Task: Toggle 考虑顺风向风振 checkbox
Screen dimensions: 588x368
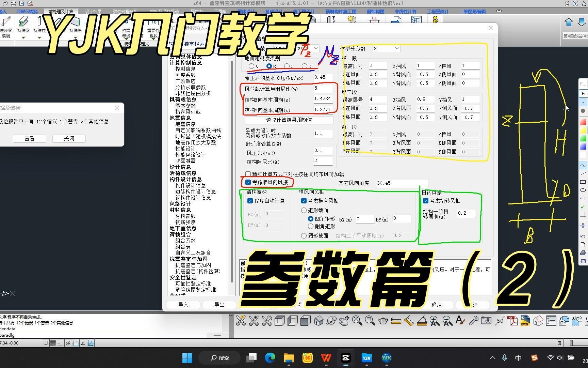Action: [x=248, y=183]
